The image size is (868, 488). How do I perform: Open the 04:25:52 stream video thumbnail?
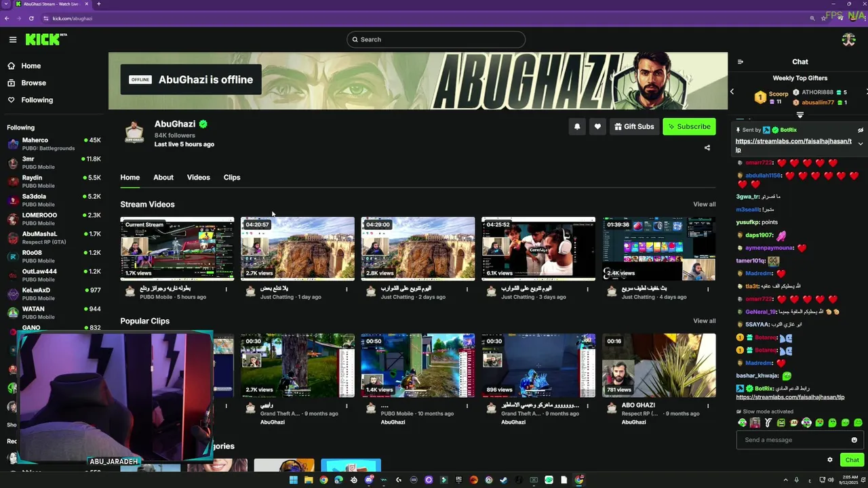(x=538, y=249)
